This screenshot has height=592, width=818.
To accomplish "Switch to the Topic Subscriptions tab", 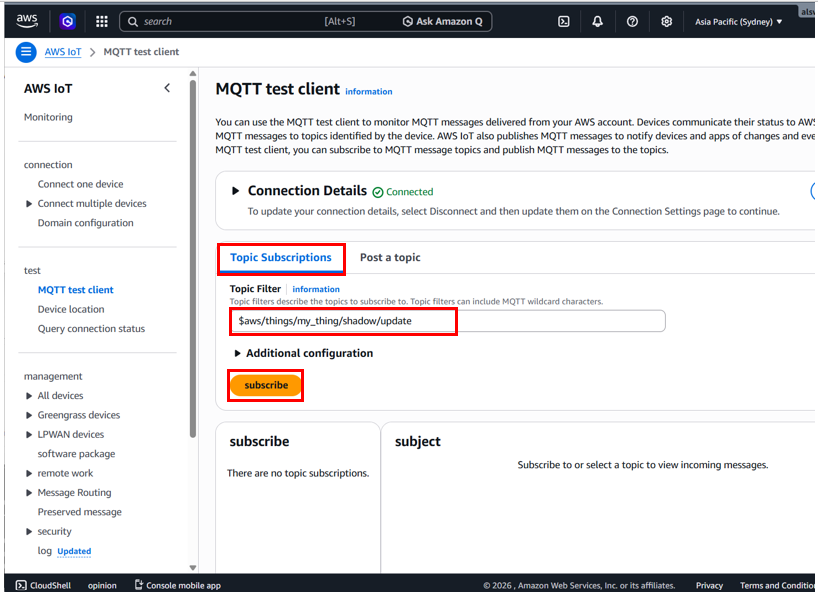I will tap(281, 258).
